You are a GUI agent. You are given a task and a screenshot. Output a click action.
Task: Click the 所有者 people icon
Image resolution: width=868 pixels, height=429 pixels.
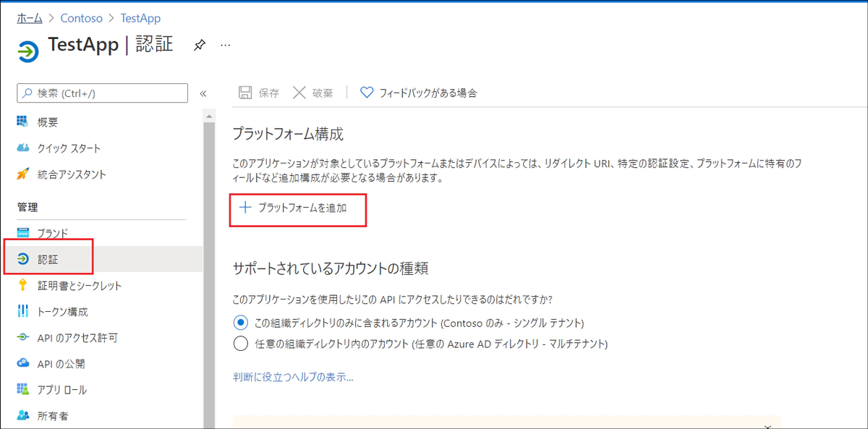coord(22,415)
